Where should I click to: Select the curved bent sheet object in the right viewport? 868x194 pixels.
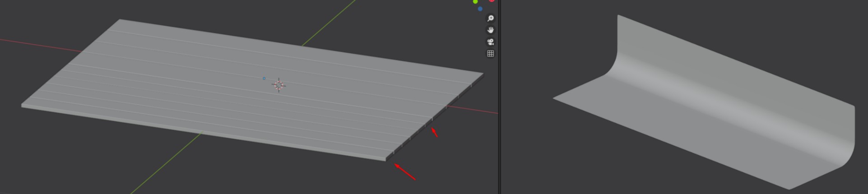[704, 102]
